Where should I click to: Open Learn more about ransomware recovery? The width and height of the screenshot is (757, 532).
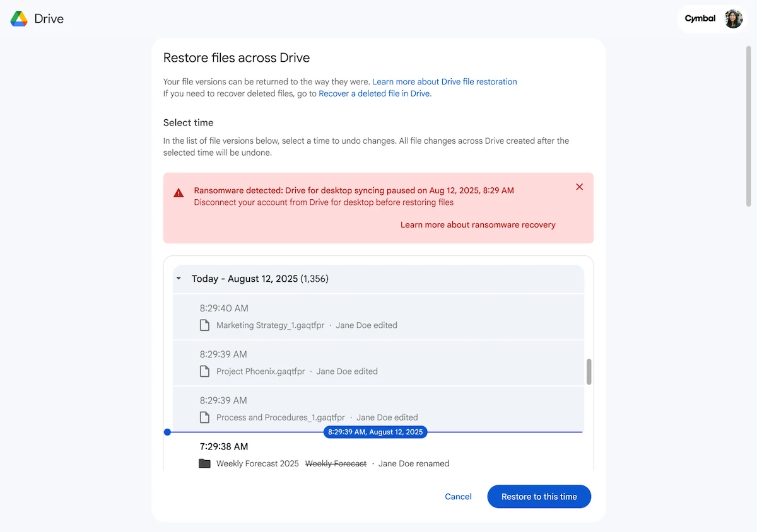click(x=478, y=224)
